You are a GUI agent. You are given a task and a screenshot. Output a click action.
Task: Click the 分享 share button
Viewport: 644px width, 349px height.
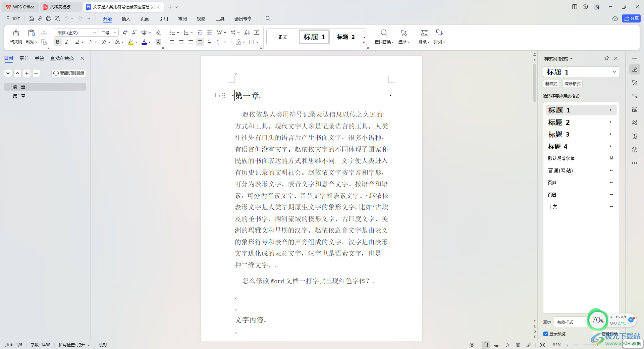click(631, 18)
